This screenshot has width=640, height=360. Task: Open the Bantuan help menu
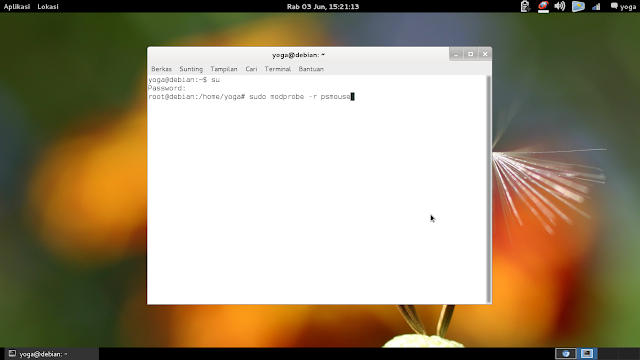[311, 69]
